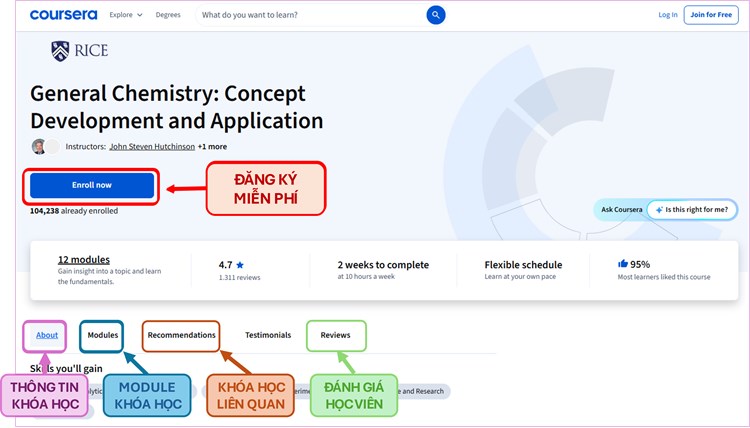Click '2 weeks to complete' text

(x=383, y=265)
